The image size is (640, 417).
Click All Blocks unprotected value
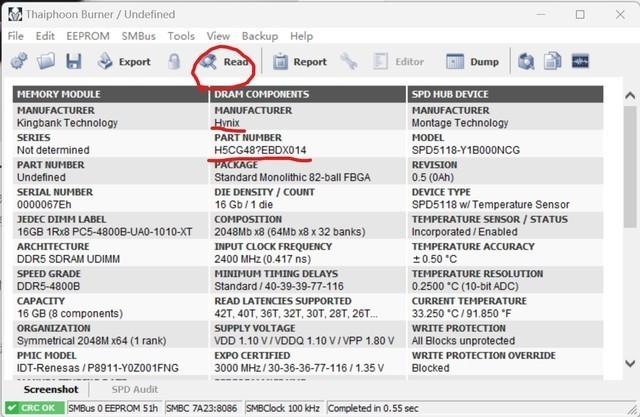(463, 341)
